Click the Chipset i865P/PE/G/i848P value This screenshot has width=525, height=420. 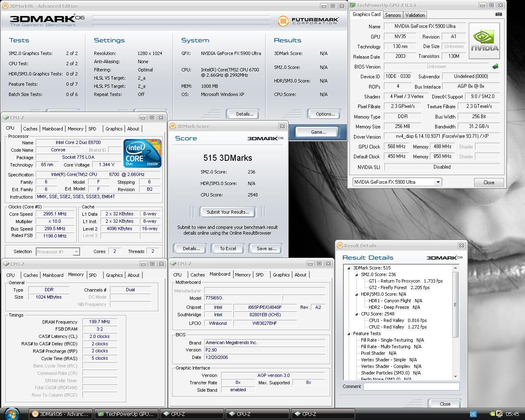(x=265, y=307)
